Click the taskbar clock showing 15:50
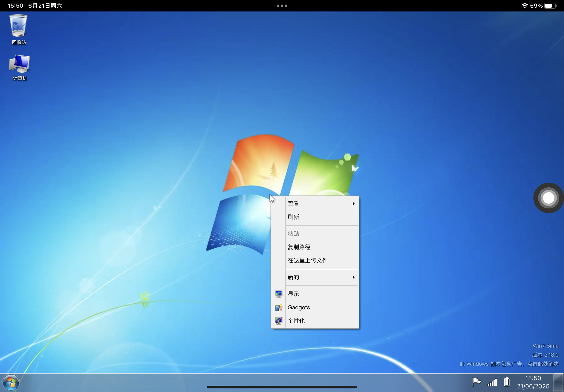Image resolution: width=564 pixels, height=392 pixels. [533, 378]
